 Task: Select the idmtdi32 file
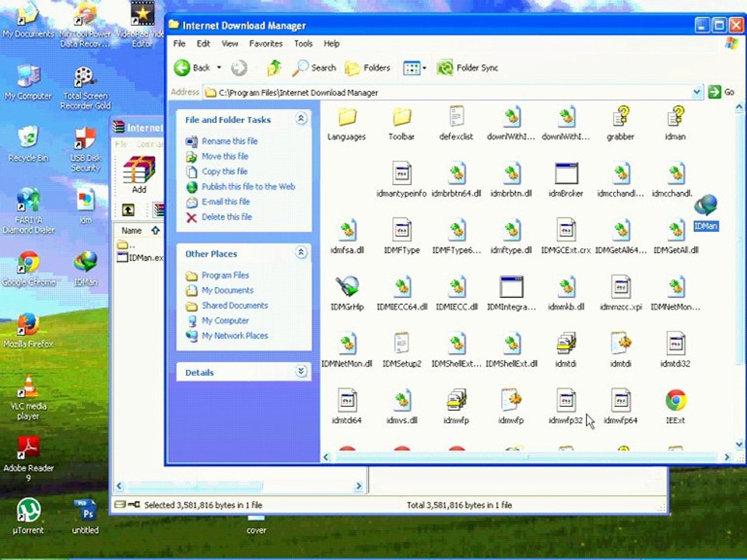point(675,350)
